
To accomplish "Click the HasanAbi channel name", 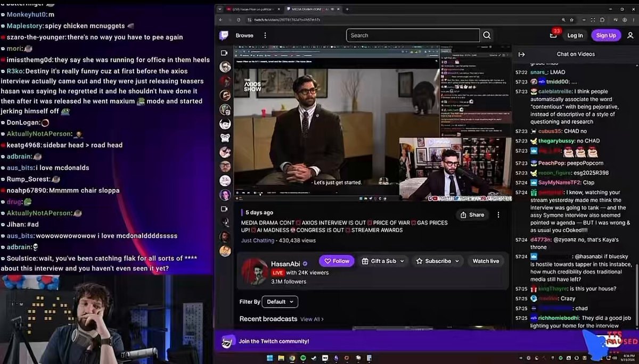I will click(x=285, y=263).
